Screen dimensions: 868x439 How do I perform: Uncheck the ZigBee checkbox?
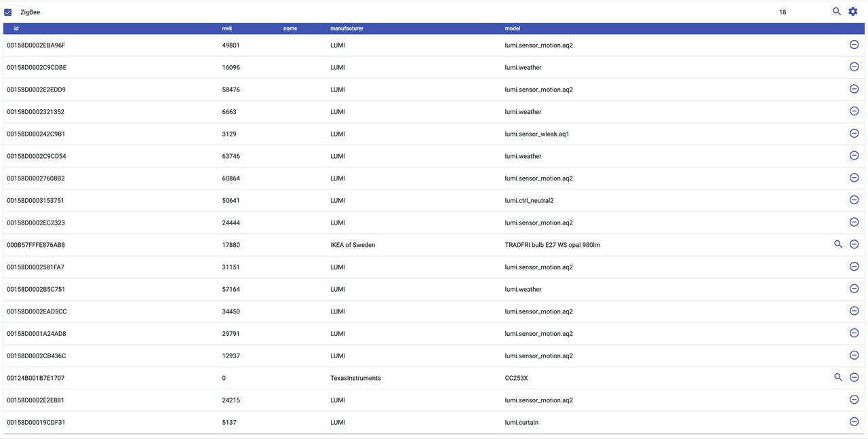(8, 12)
